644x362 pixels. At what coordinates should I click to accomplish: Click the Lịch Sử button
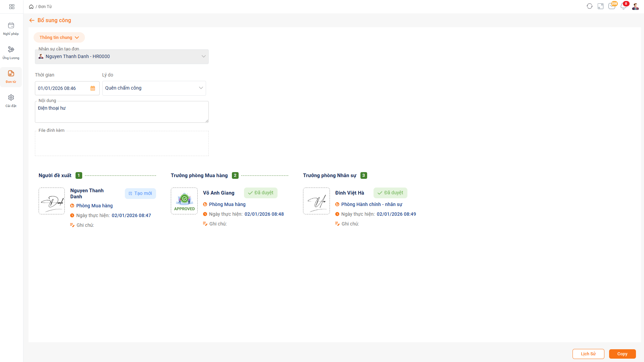pyautogui.click(x=588, y=354)
